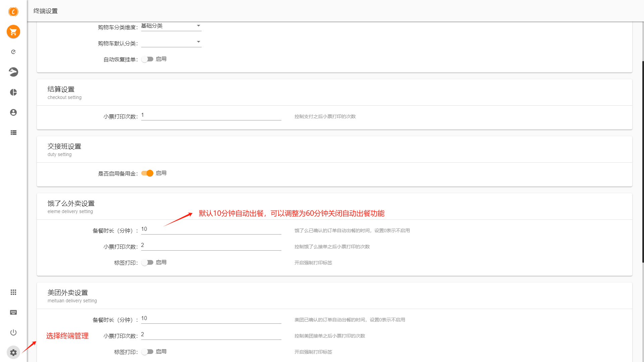Open the member account sidebar icon

13,112
